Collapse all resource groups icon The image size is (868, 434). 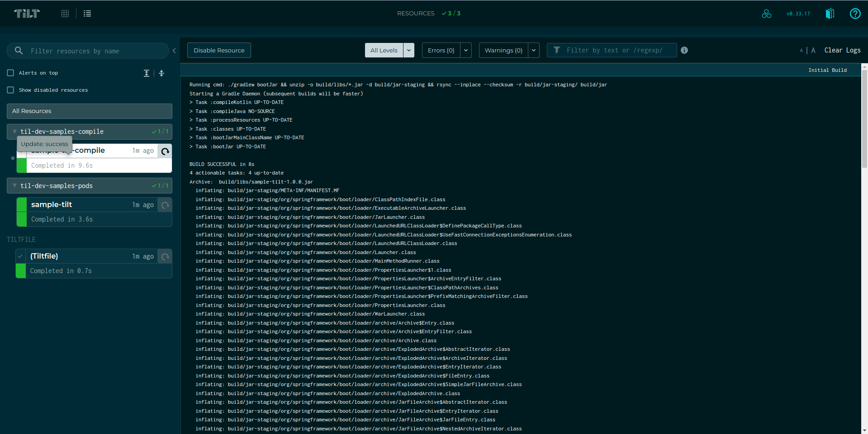click(161, 73)
